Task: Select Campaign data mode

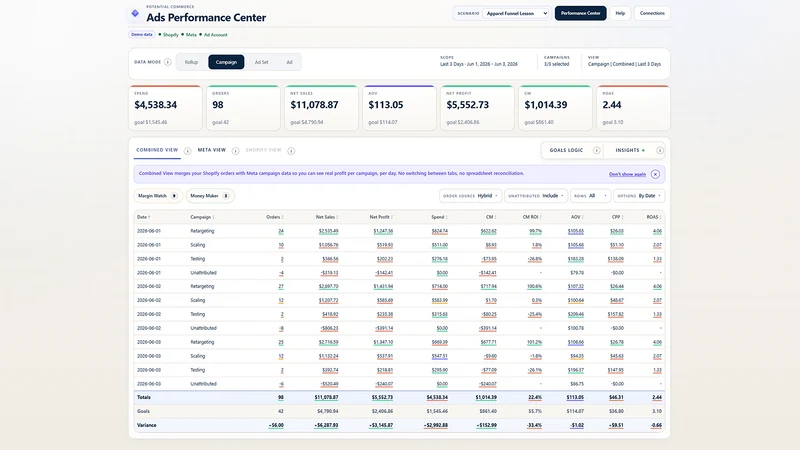Action: coord(226,62)
